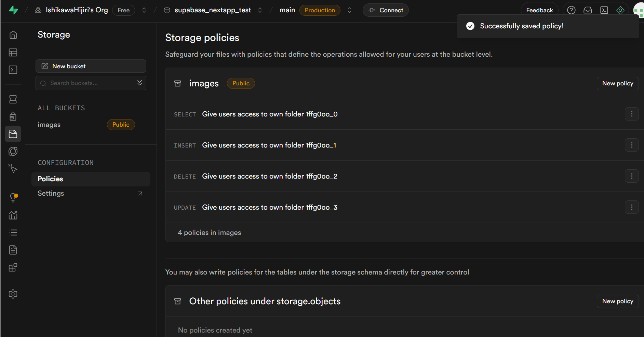644x337 pixels.
Task: Click the New bucket button
Action: tap(91, 66)
